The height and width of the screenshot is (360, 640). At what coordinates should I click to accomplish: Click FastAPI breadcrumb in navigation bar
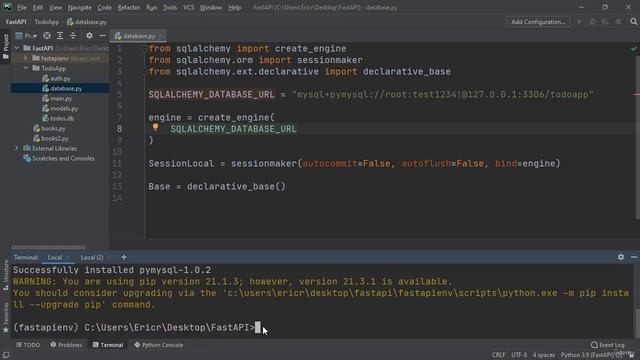pyautogui.click(x=16, y=22)
